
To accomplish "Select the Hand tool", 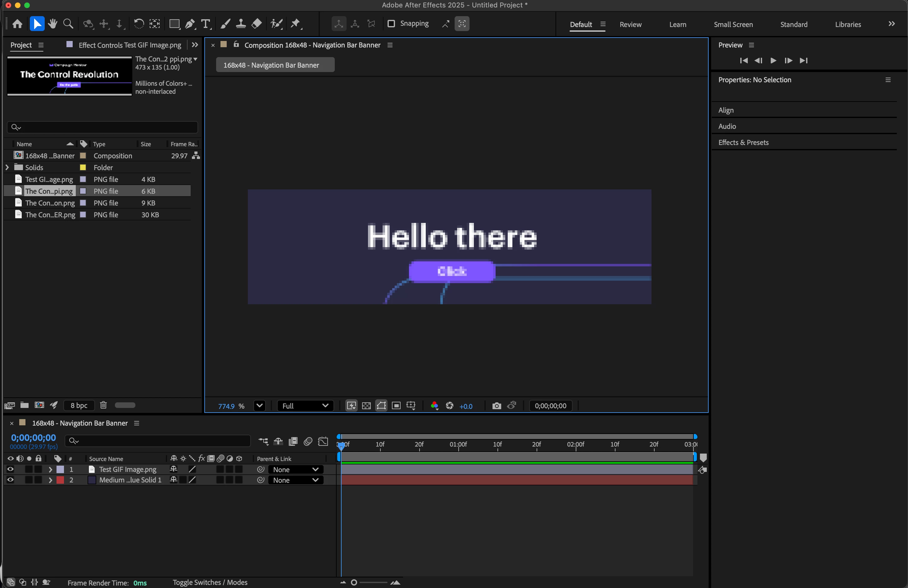I will (x=53, y=24).
